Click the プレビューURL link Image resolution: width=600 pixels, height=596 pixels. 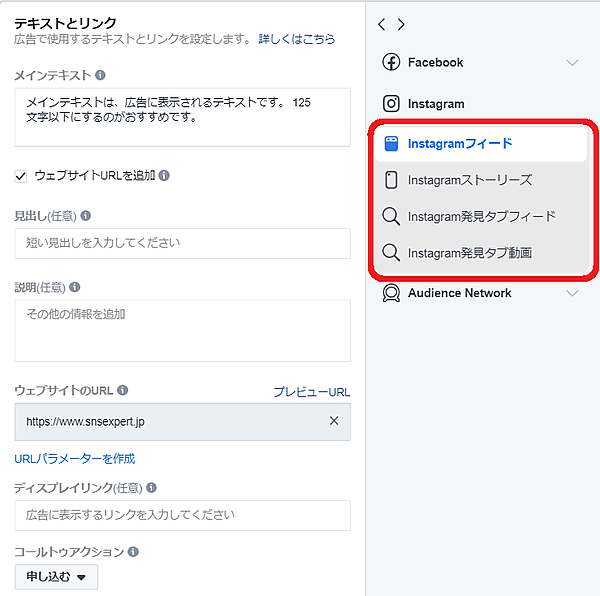click(x=311, y=392)
